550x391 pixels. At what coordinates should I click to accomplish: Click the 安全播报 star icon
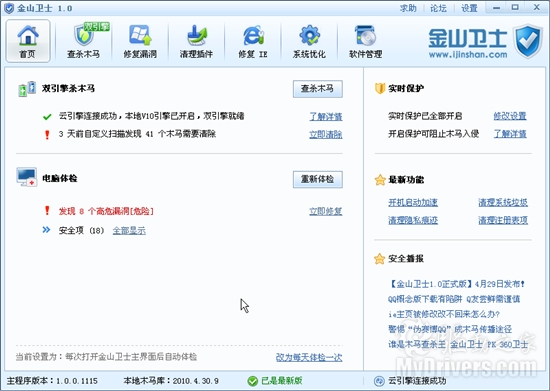point(380,259)
